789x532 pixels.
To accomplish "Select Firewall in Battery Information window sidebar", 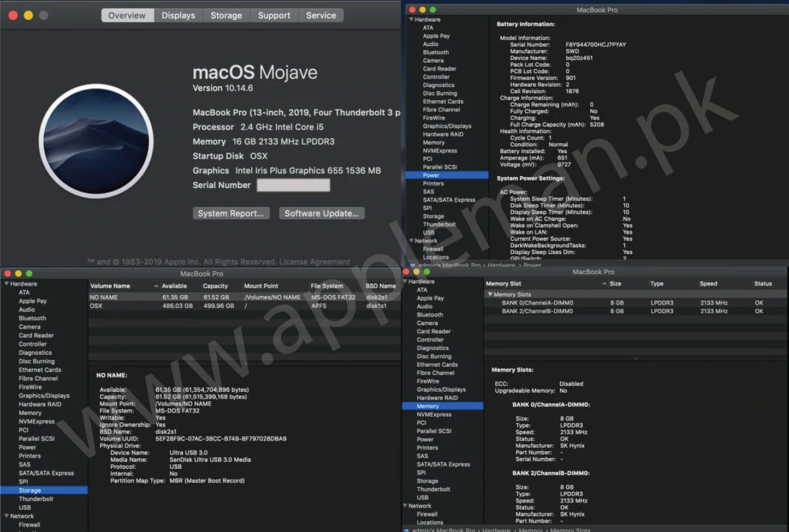I will 433,249.
